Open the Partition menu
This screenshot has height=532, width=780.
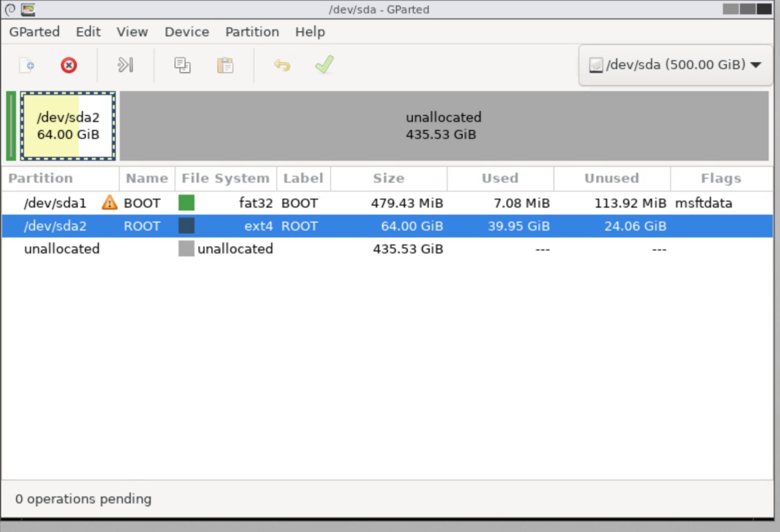(252, 32)
